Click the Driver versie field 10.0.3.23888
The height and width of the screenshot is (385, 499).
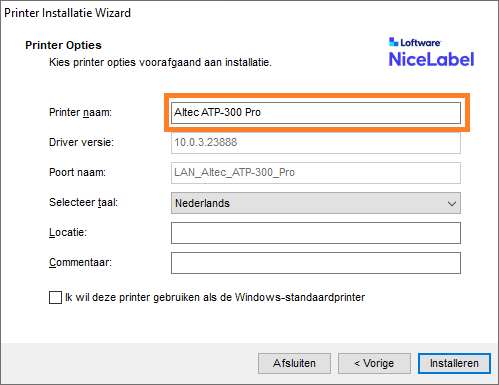point(316,143)
